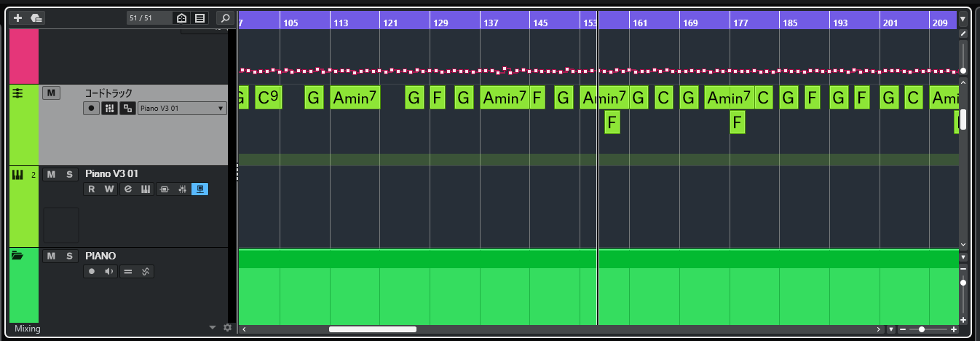Zoom in horizontally with plus button
Image resolution: width=980 pixels, height=341 pixels.
[x=954, y=329]
